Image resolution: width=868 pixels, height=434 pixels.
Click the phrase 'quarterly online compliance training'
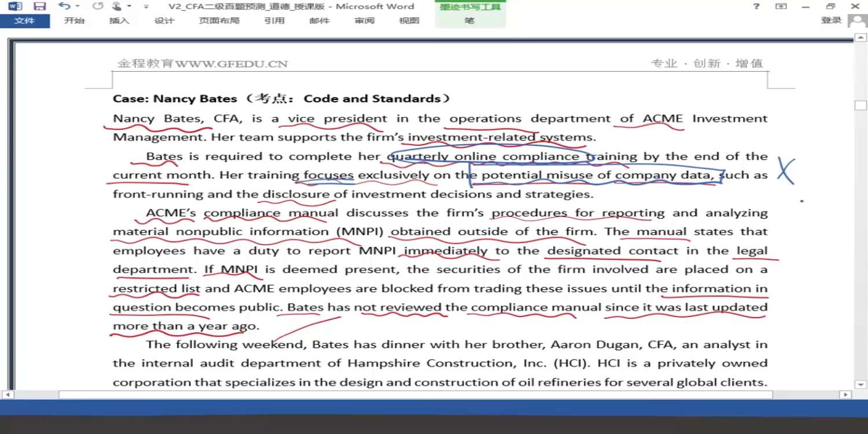[x=512, y=157]
